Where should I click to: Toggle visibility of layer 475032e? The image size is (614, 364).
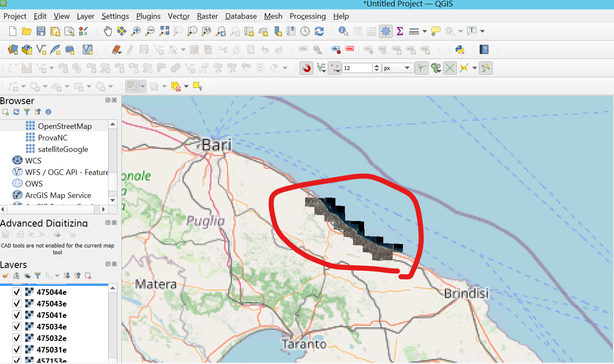click(x=17, y=338)
